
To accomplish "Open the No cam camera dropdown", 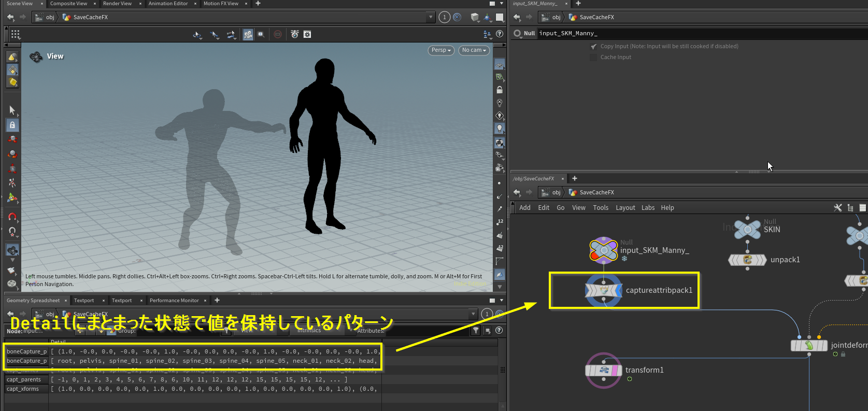I will click(x=474, y=50).
